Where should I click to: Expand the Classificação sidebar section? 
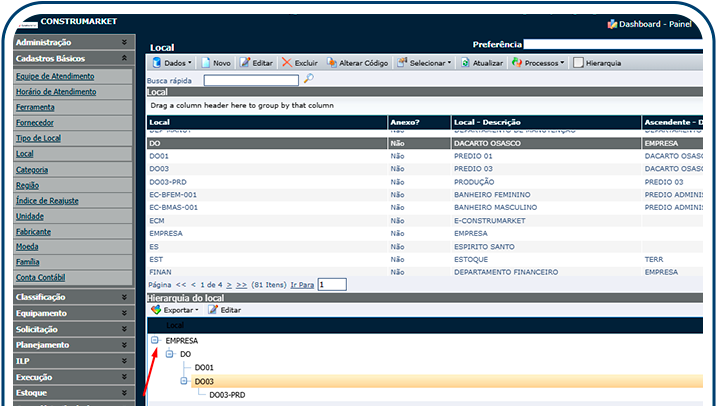(72, 297)
